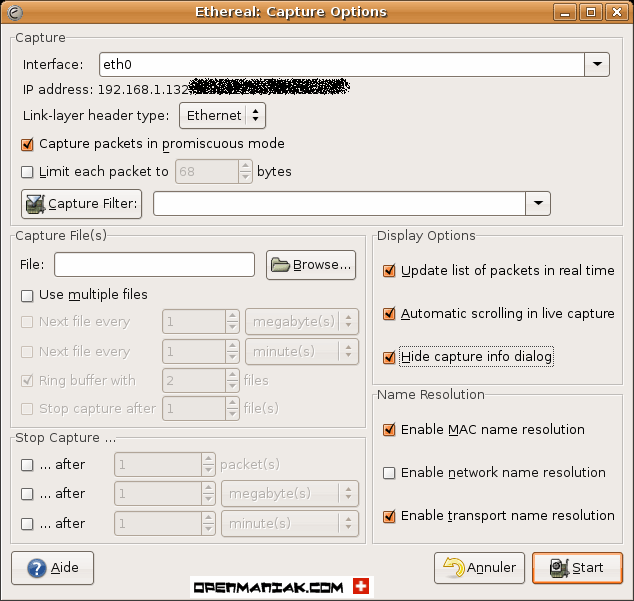Open the Stop Capture megabyte(s) unit dropdown
Image resolution: width=634 pixels, height=601 pixels.
pos(290,494)
